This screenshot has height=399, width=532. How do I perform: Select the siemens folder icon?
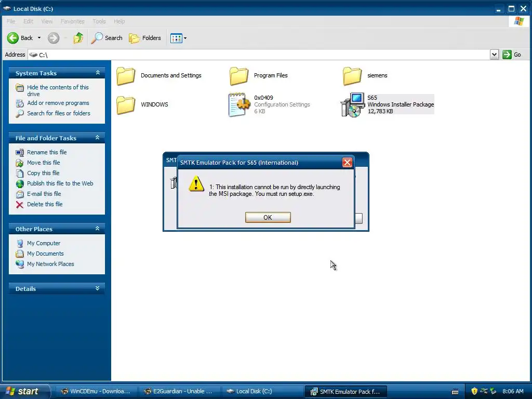tap(352, 76)
